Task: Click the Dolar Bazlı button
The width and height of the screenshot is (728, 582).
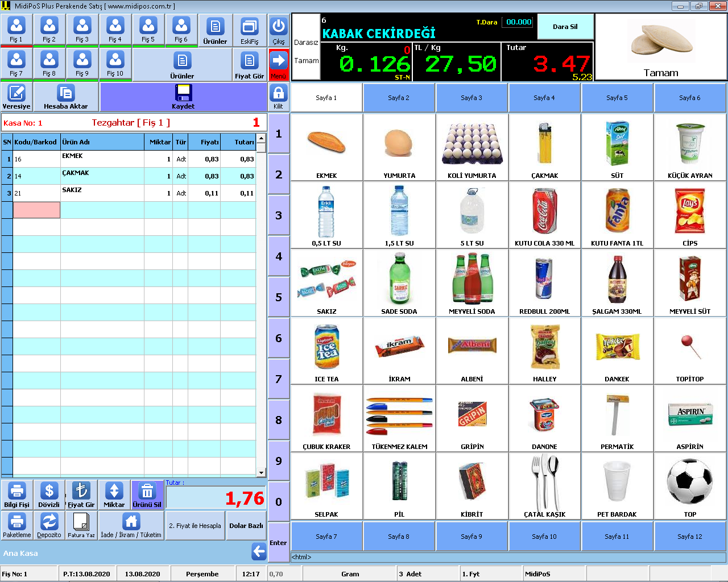Action: 246,526
